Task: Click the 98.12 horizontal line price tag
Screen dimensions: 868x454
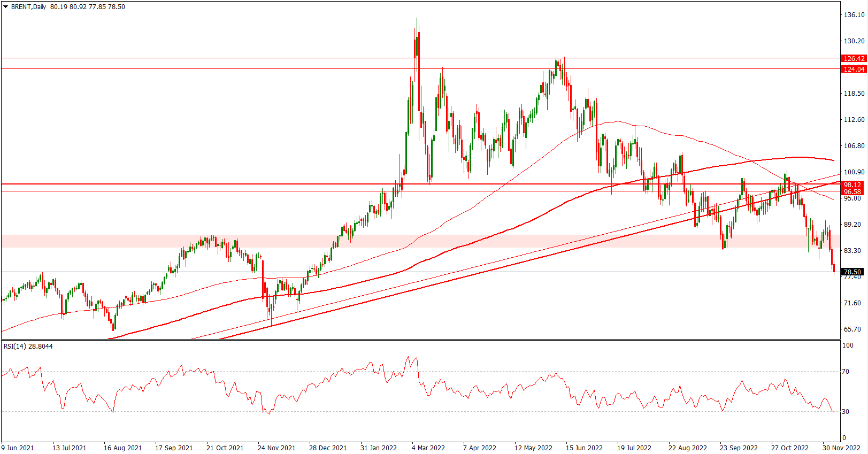Action: tap(852, 184)
